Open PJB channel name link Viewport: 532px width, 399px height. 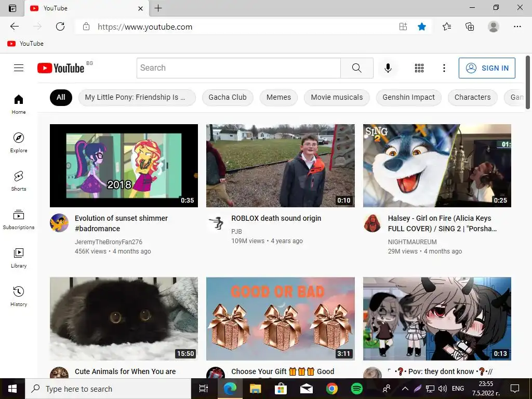(236, 231)
